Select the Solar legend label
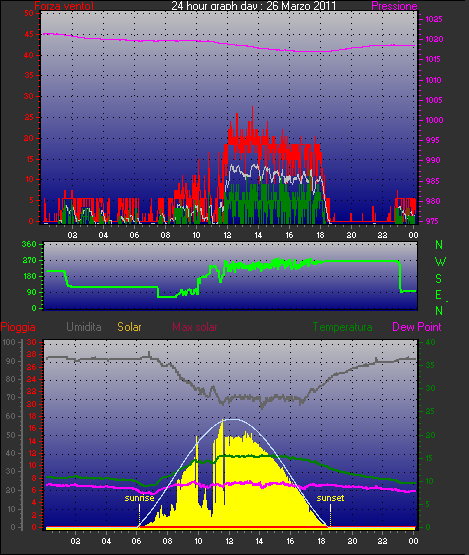Image resolution: width=469 pixels, height=555 pixels. tap(129, 327)
